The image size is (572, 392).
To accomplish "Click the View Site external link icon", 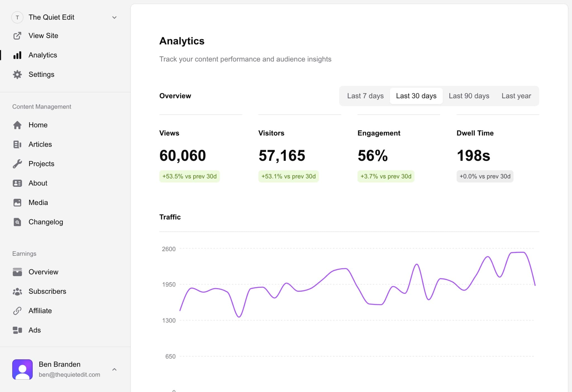I will point(17,35).
